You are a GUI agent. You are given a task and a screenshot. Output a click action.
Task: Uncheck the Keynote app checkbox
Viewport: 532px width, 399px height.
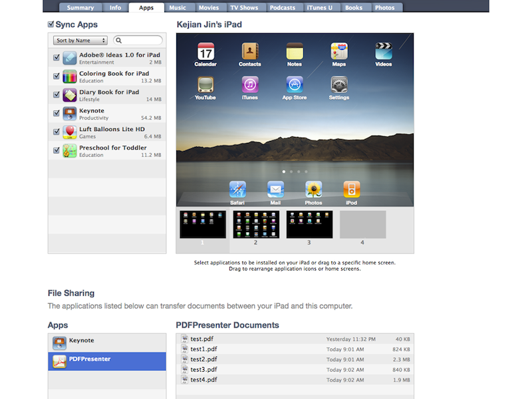[57, 114]
